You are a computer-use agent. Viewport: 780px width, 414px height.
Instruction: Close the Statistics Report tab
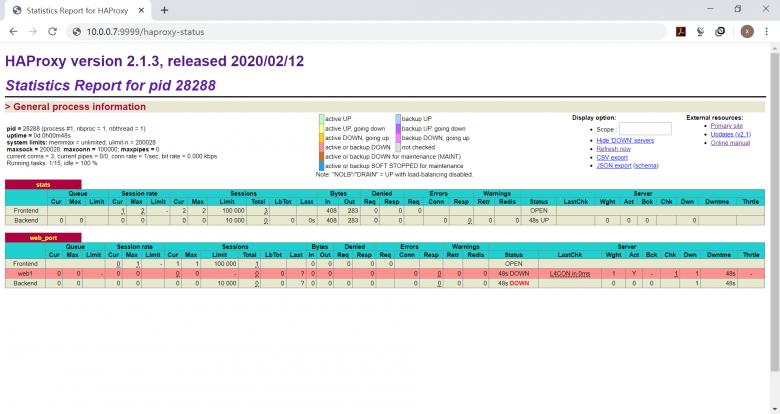[141, 10]
